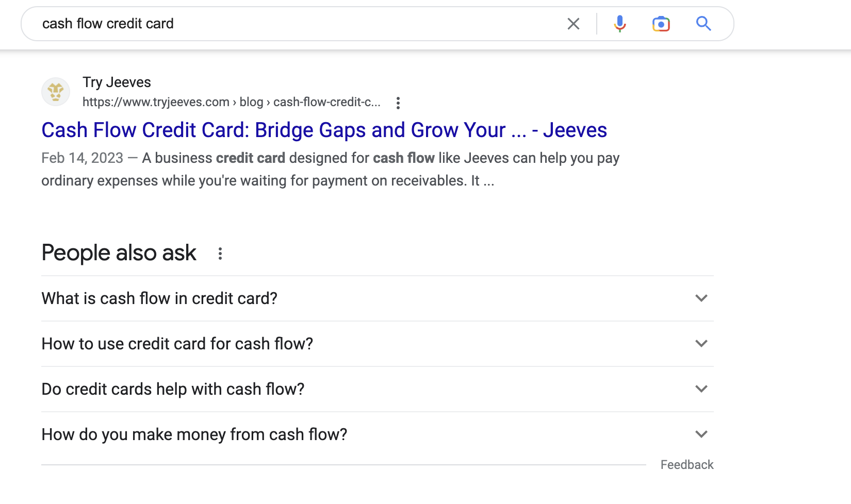Click the Try Jeeves site name

point(117,82)
